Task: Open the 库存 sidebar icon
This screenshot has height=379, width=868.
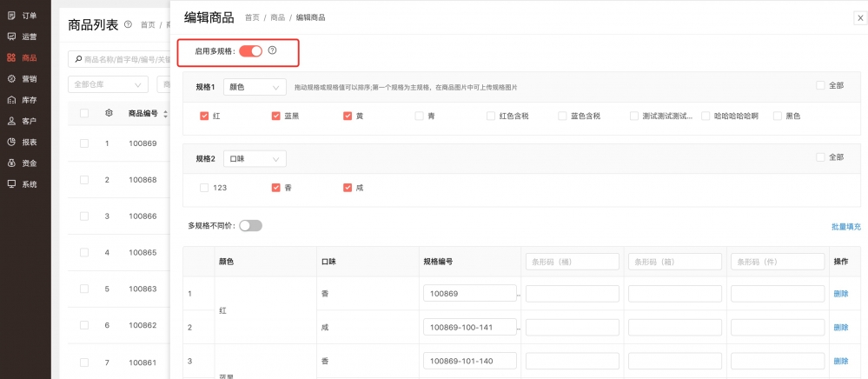Action: (11, 100)
